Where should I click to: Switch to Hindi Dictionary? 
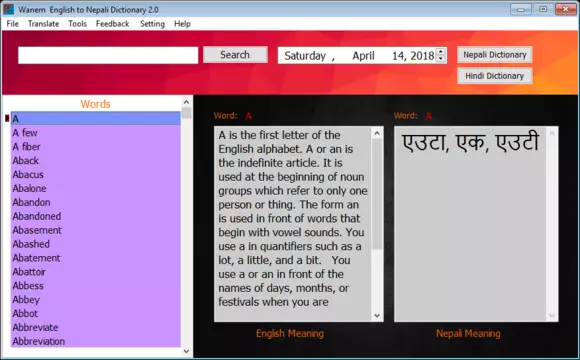coord(495,76)
